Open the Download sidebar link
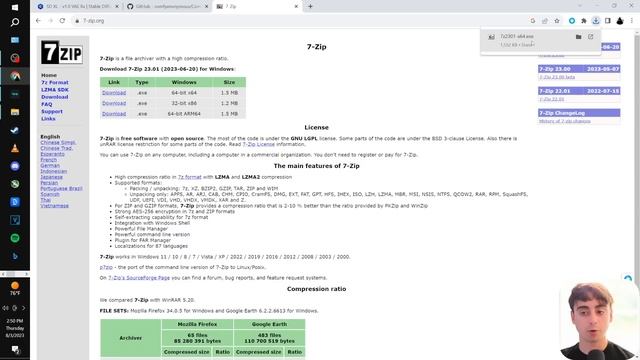640x360 pixels. [x=55, y=97]
